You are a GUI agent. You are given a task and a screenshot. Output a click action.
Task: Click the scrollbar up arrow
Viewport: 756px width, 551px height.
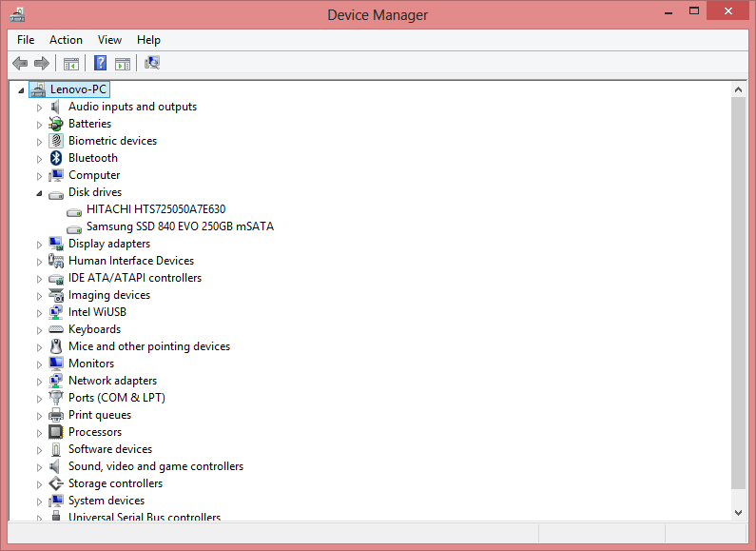(738, 89)
